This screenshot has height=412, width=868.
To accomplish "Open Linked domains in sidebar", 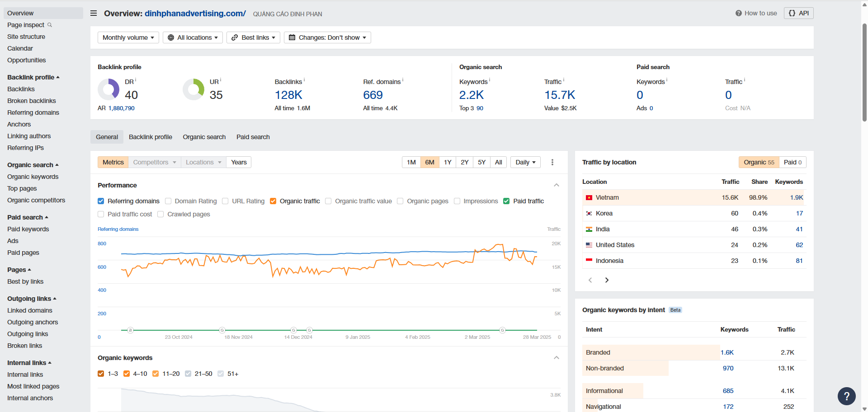I will 30,310.
